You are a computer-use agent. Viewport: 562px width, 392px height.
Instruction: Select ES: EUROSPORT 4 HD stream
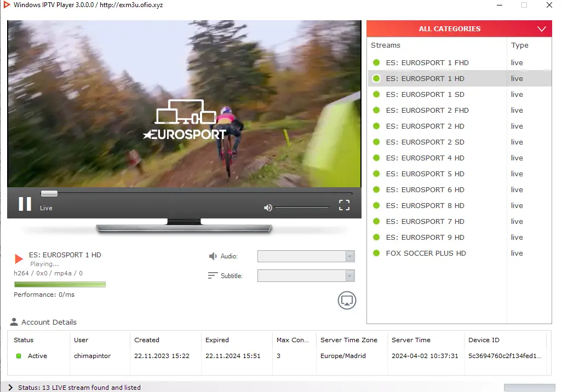(x=460, y=158)
